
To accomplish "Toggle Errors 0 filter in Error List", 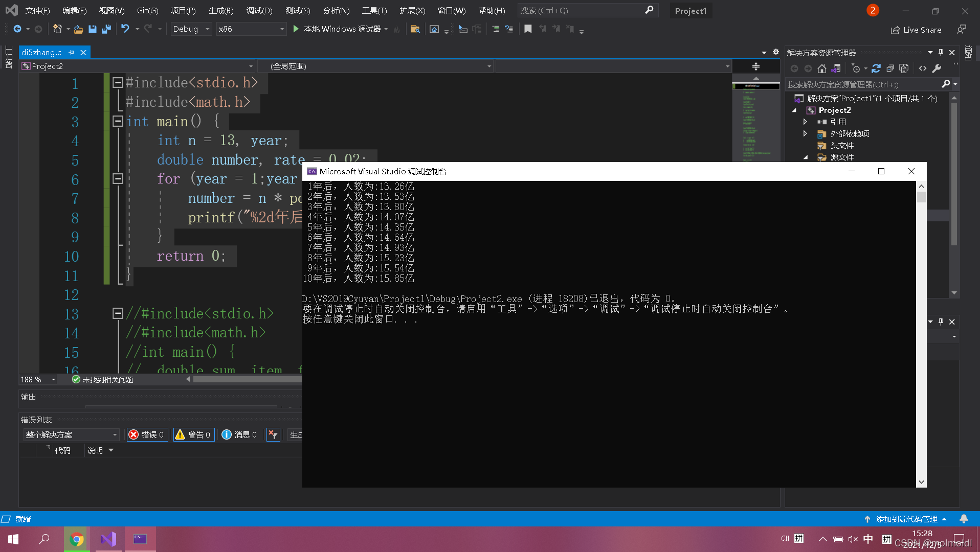I will pos(147,434).
